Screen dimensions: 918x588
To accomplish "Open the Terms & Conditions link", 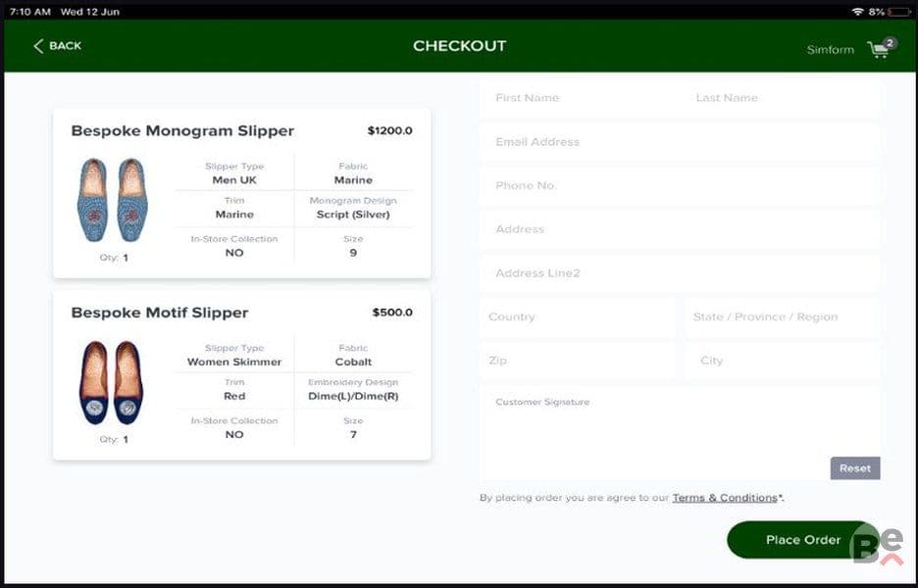I will click(724, 498).
